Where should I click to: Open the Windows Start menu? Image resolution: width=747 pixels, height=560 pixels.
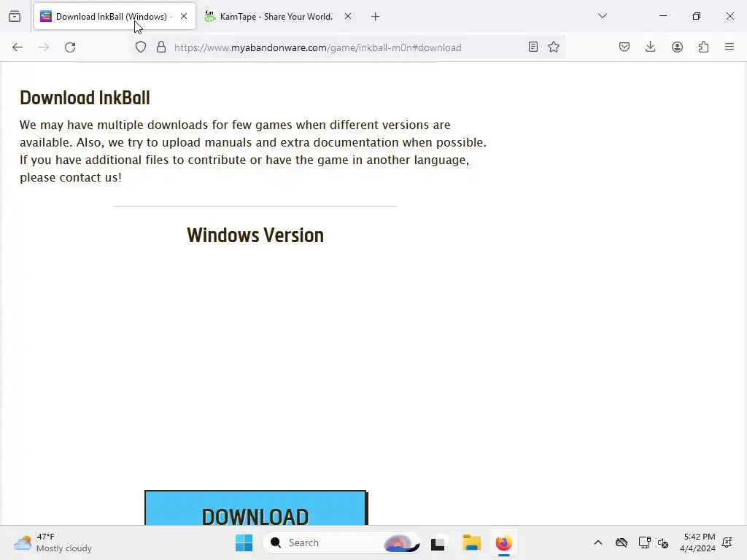click(244, 542)
